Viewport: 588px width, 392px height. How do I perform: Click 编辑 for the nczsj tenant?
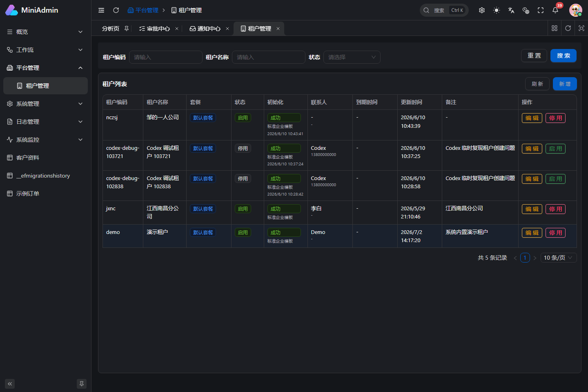(x=532, y=118)
